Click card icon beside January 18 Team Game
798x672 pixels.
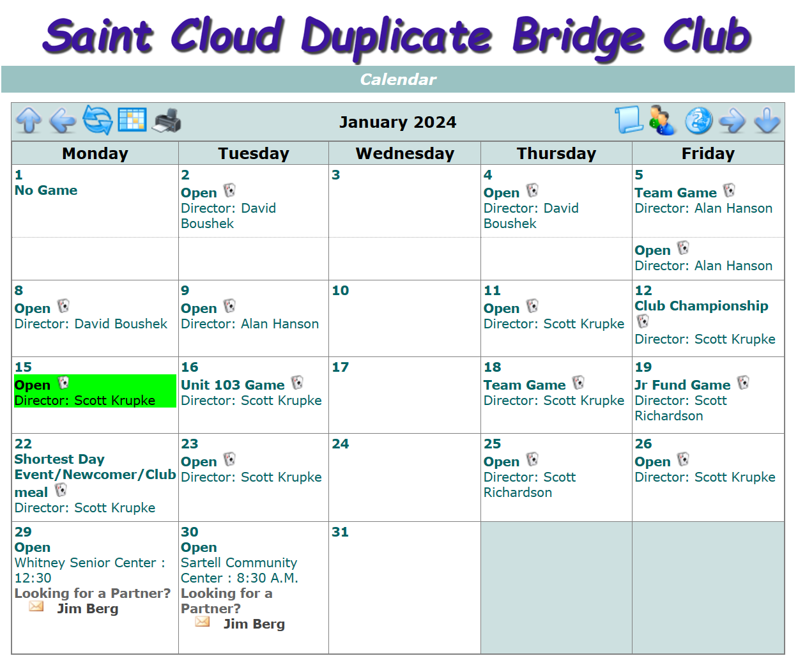point(579,383)
